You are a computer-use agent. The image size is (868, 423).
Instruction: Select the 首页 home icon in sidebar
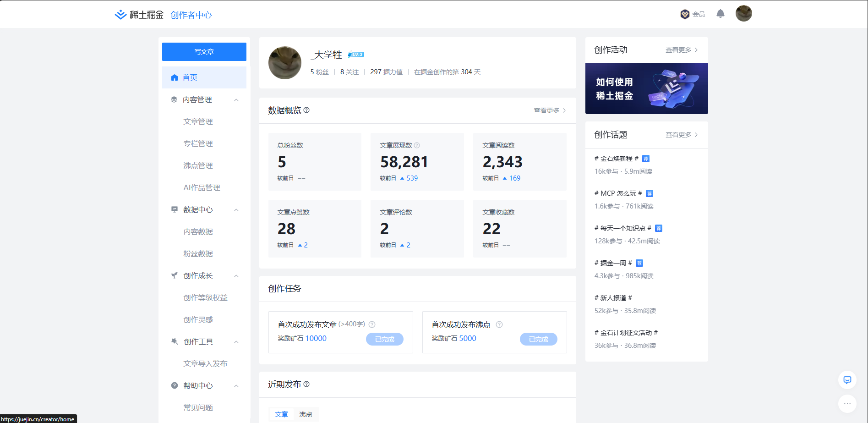174,77
